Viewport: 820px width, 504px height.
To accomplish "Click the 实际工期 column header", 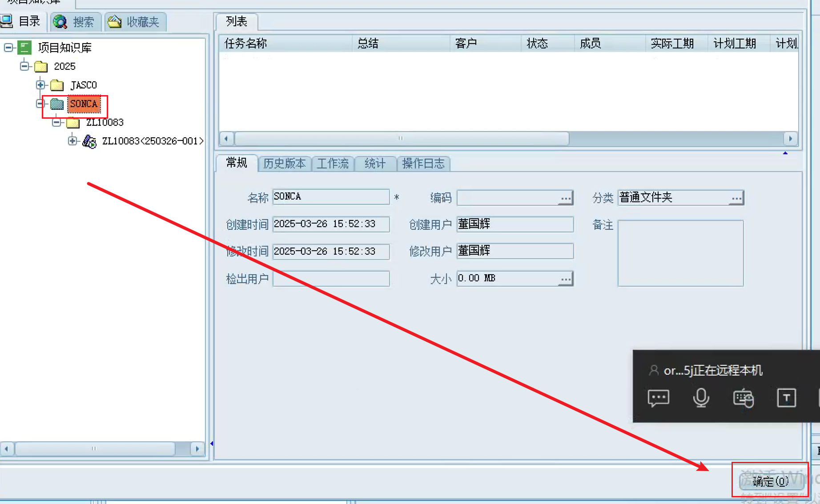I will pos(677,43).
